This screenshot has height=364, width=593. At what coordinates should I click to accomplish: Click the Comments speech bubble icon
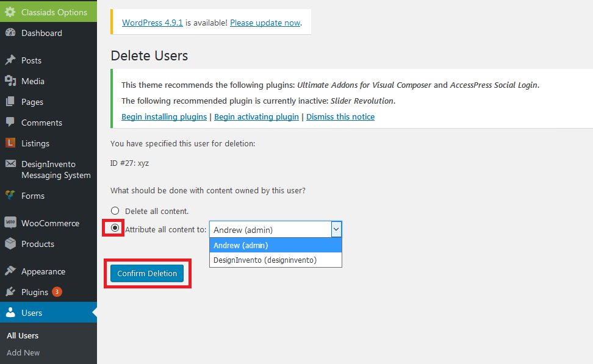[x=10, y=122]
